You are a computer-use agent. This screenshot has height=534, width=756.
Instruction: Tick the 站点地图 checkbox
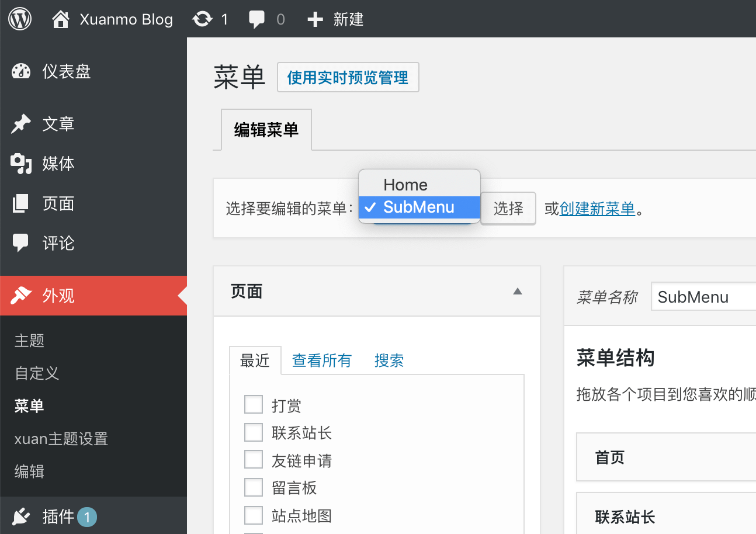pos(254,515)
